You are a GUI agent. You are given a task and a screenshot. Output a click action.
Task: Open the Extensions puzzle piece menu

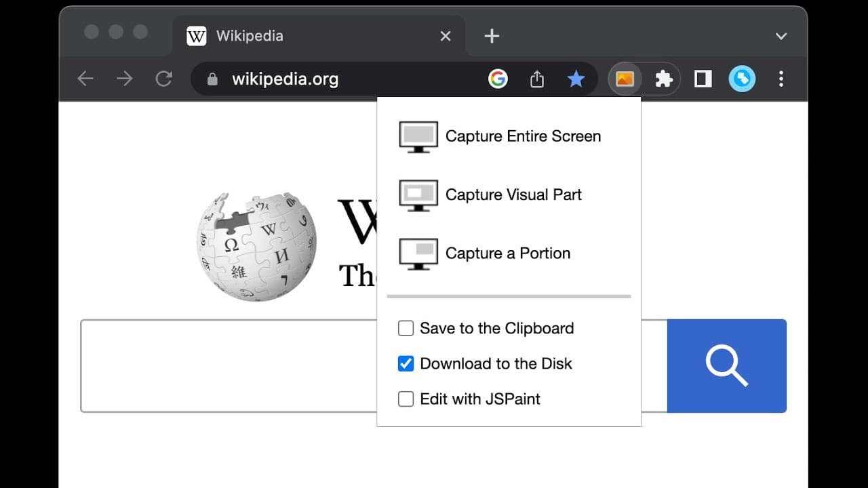point(664,79)
